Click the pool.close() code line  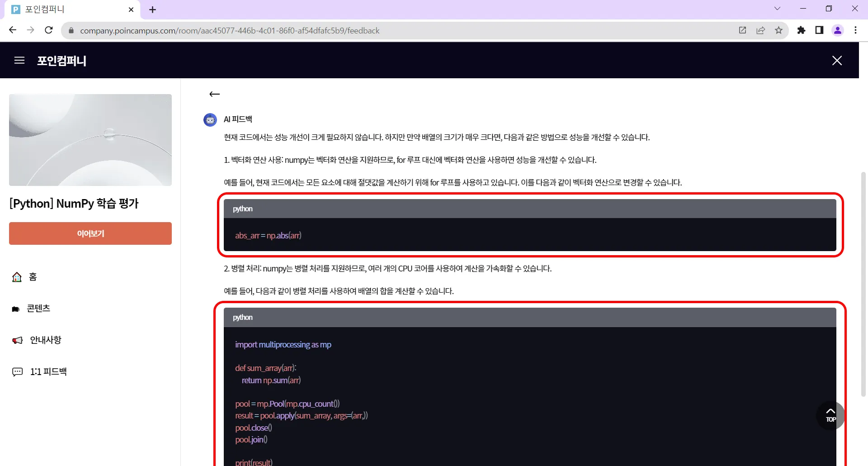coord(253,428)
